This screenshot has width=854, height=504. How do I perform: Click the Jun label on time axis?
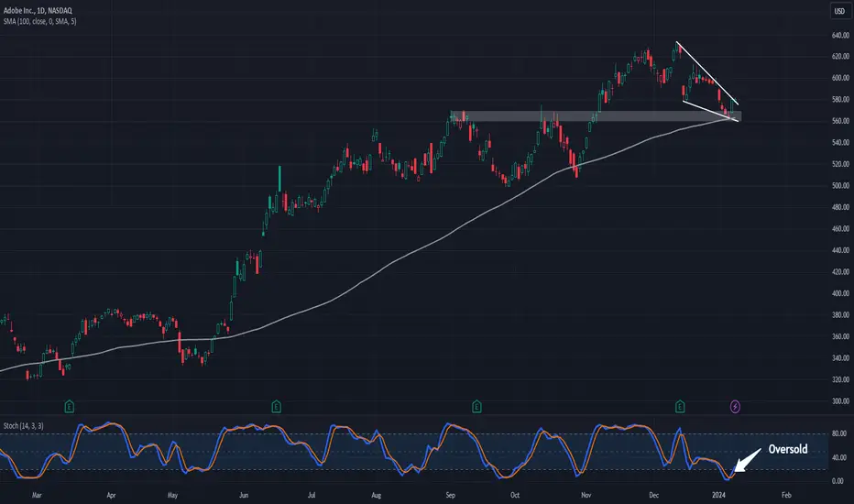pos(244,495)
